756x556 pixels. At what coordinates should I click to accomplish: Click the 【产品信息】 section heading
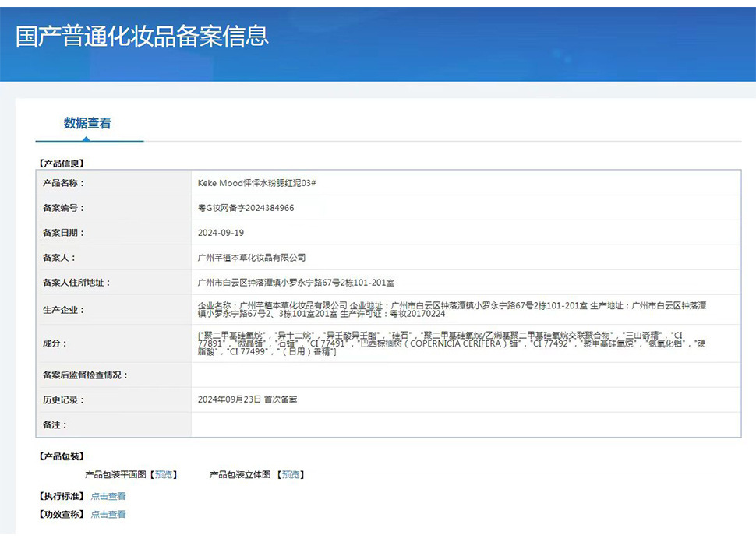62,164
